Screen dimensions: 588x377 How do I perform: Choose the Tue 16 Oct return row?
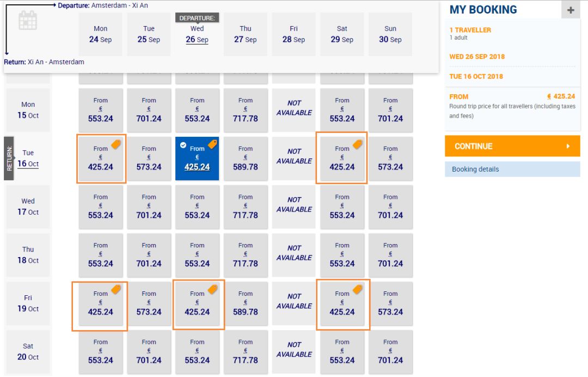[x=28, y=159]
